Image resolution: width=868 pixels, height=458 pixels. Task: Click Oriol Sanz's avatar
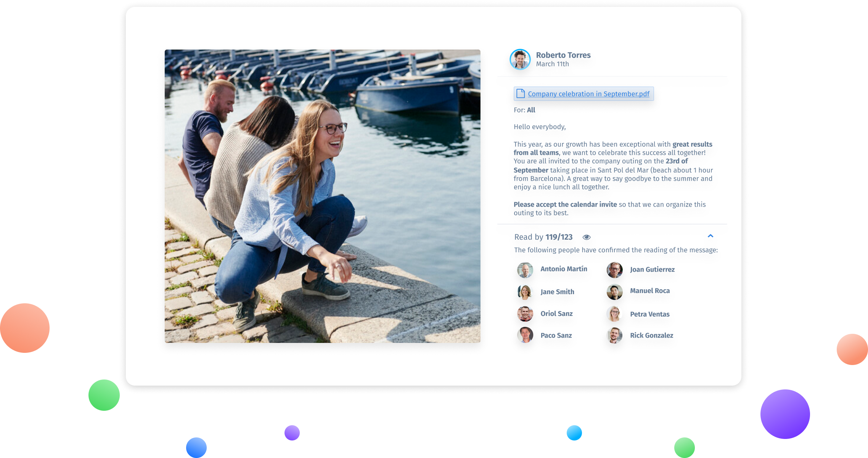(525, 314)
